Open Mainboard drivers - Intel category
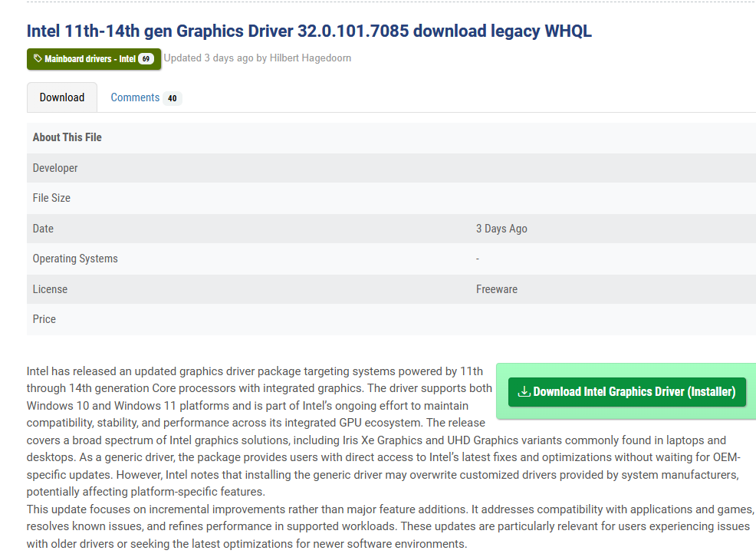This screenshot has height=557, width=756. coord(94,59)
